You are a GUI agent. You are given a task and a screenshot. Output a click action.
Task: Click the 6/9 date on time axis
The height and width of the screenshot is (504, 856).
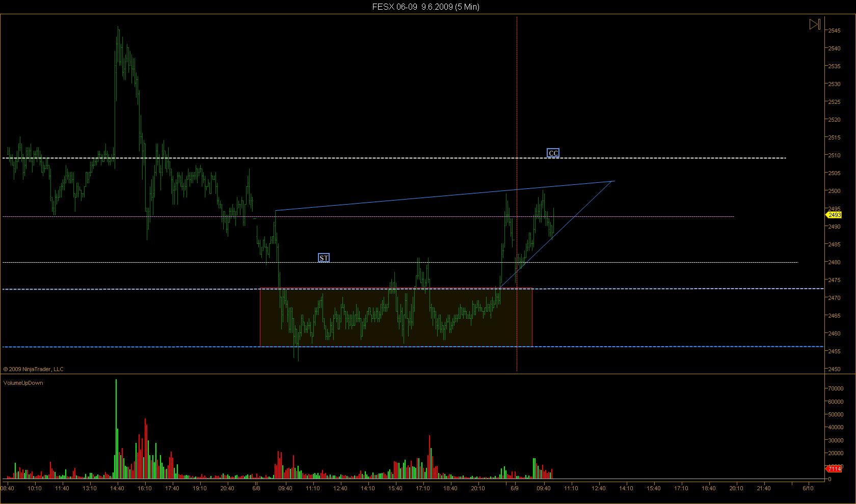click(x=515, y=488)
